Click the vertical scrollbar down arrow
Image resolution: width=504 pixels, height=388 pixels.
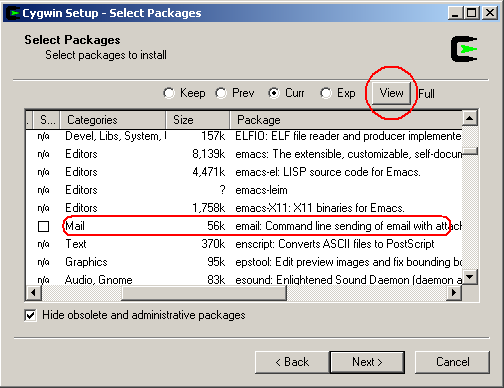click(x=470, y=277)
